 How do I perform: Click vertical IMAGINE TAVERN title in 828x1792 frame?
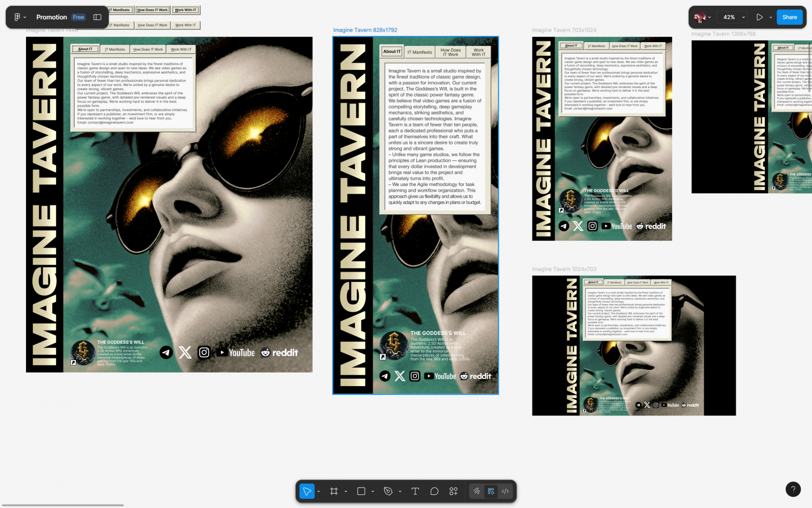[x=353, y=216]
